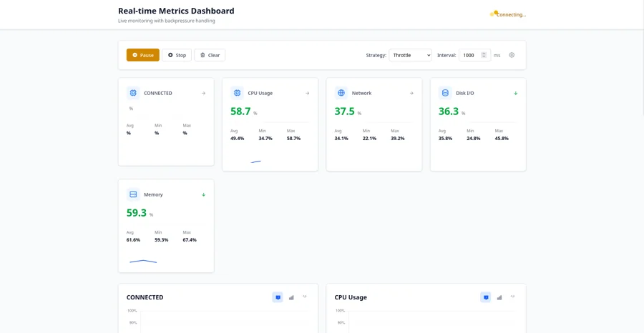The height and width of the screenshot is (333, 644).
Task: Click the CPU Usage value 58.7
Action: pos(240,111)
